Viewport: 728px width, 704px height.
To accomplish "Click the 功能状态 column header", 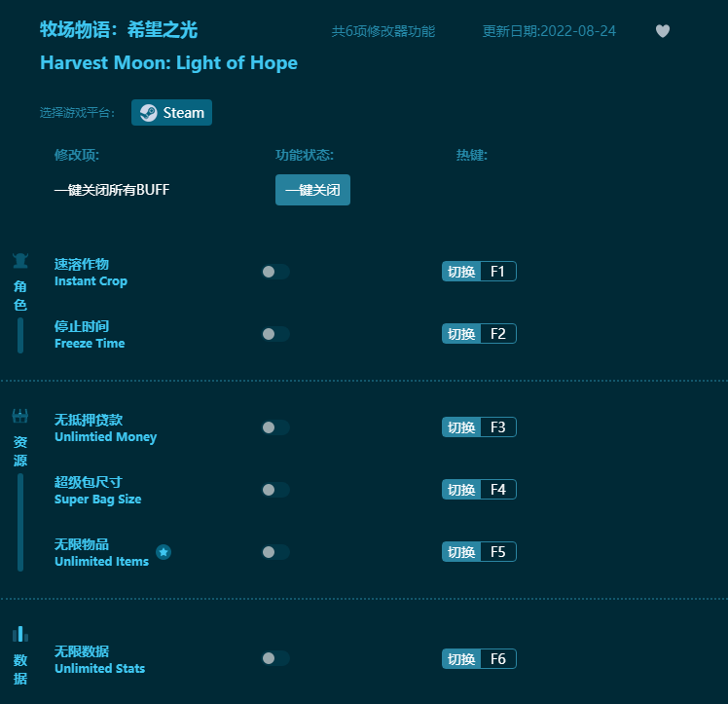I will [305, 155].
